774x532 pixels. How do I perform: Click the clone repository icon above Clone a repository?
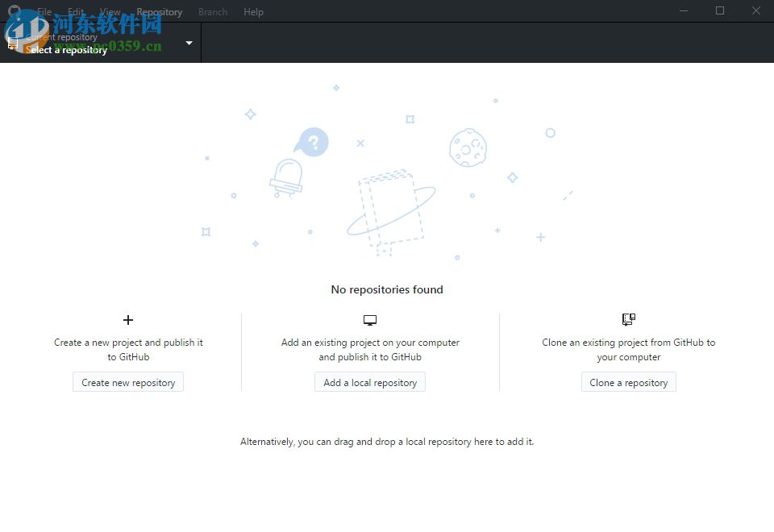click(628, 318)
